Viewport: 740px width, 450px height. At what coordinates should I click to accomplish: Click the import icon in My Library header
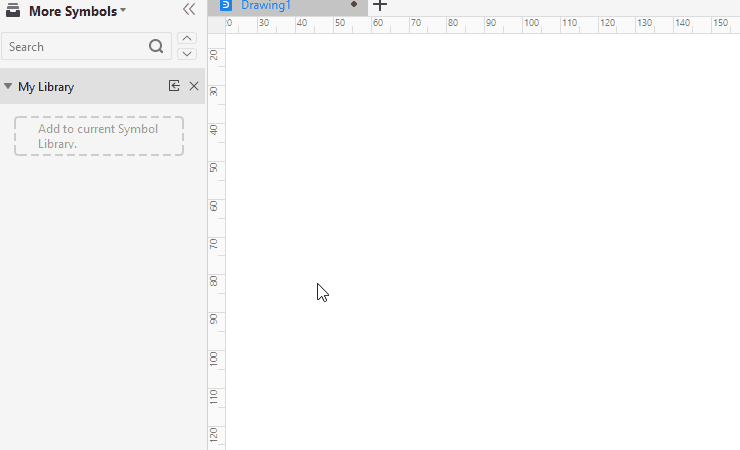click(x=174, y=86)
